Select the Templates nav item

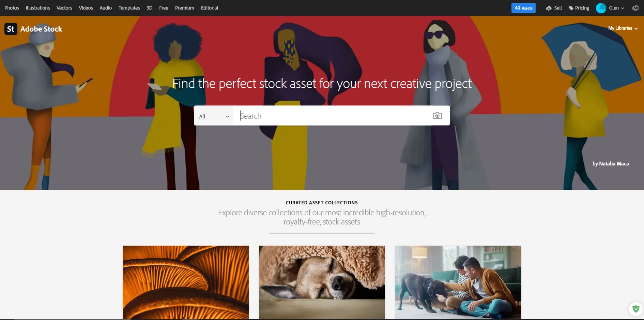[129, 8]
